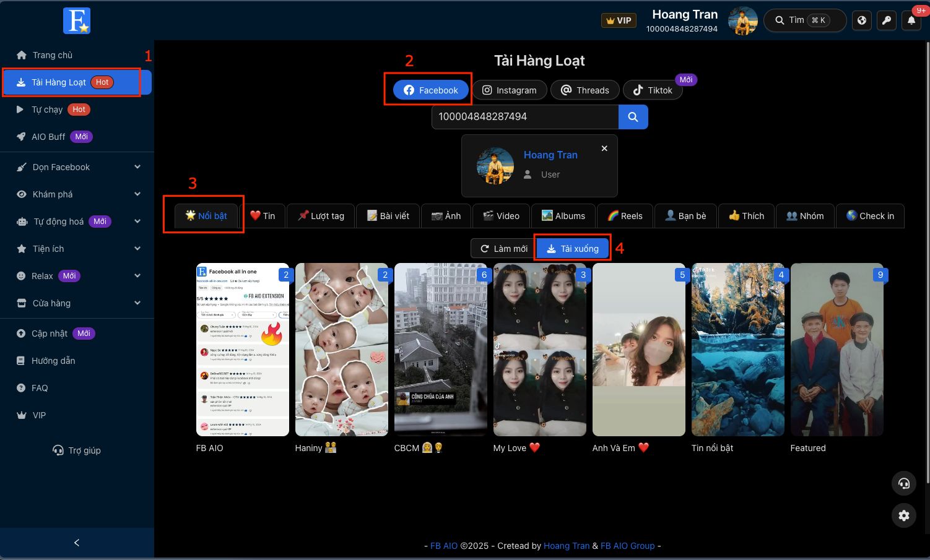Expand the Relax menu

(x=77, y=276)
